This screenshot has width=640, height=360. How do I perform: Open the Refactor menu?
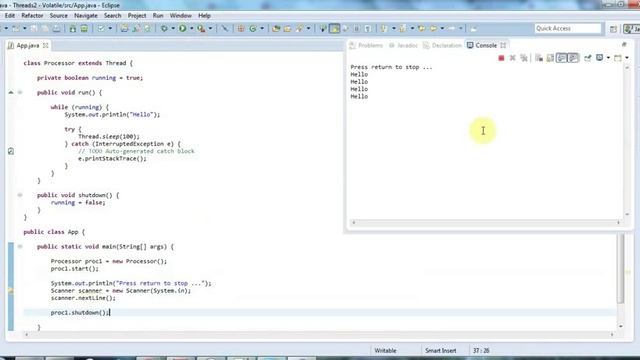[x=32, y=16]
